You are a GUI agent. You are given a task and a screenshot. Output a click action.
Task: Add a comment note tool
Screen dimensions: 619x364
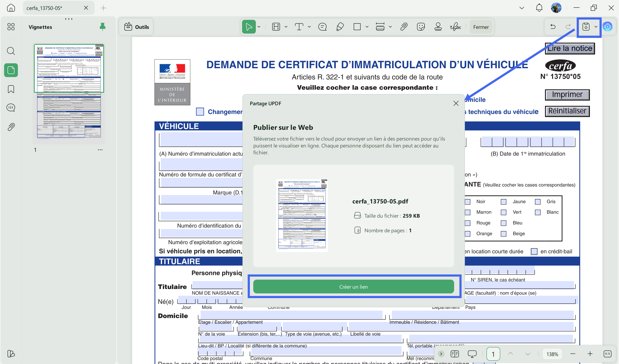click(322, 27)
